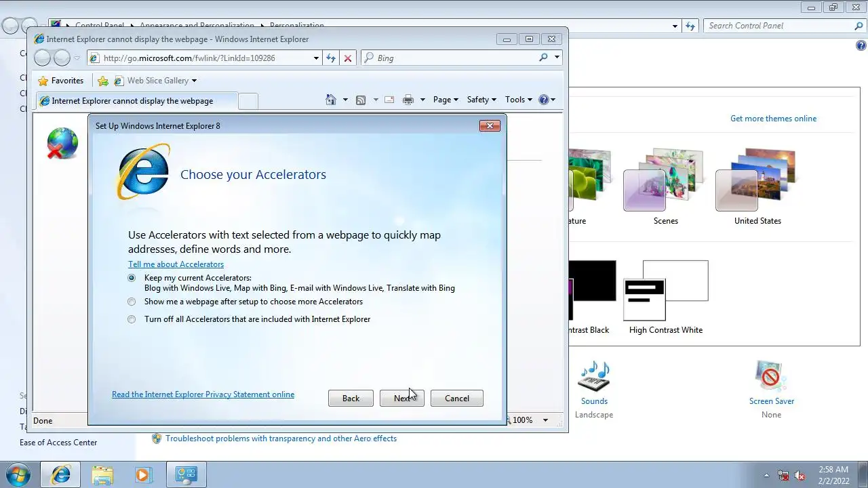Expand the IE address bar dropdown
Viewport: 868px width, 488px height.
click(316, 58)
